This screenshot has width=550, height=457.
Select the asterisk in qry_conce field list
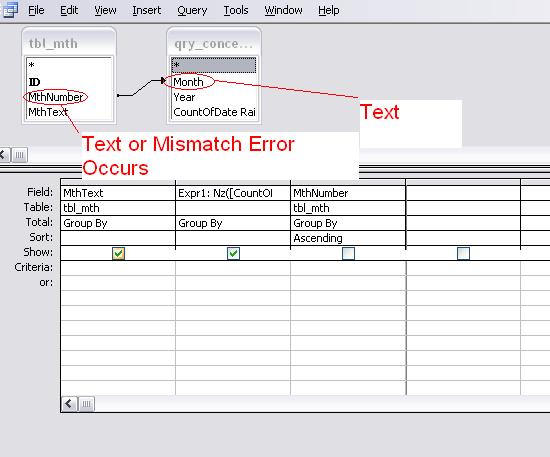[214, 65]
